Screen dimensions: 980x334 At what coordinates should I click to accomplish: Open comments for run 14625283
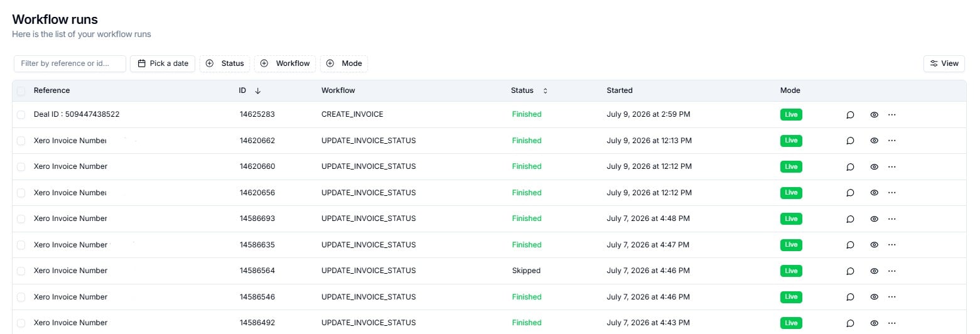850,115
